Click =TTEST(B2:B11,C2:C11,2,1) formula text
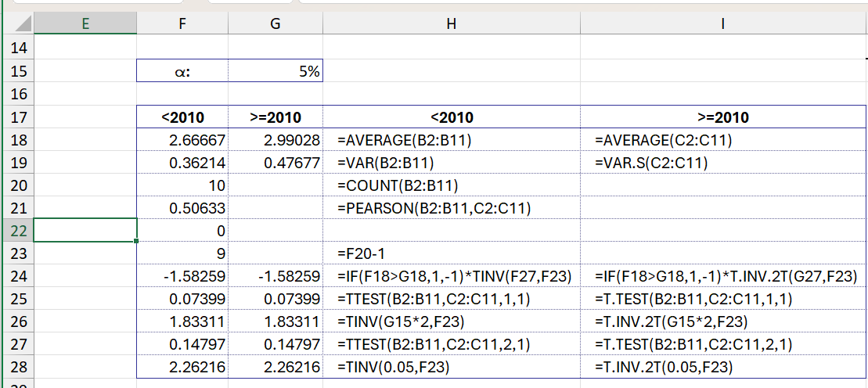 [434, 345]
